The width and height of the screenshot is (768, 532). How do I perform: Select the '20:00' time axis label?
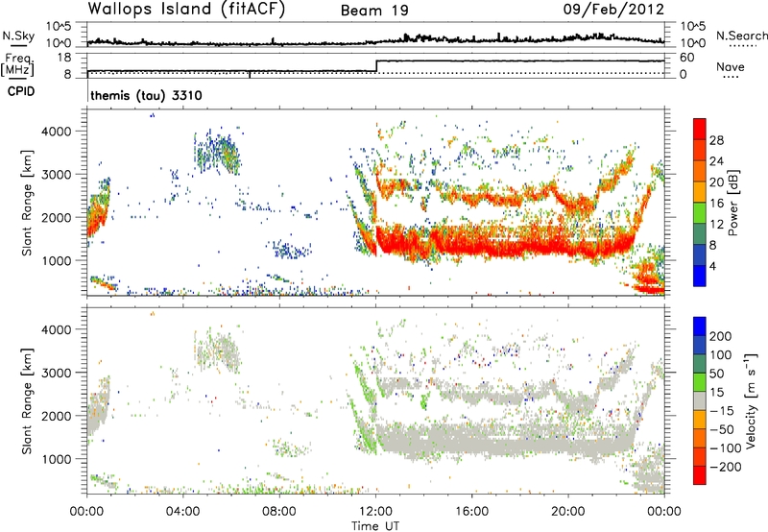pos(568,512)
